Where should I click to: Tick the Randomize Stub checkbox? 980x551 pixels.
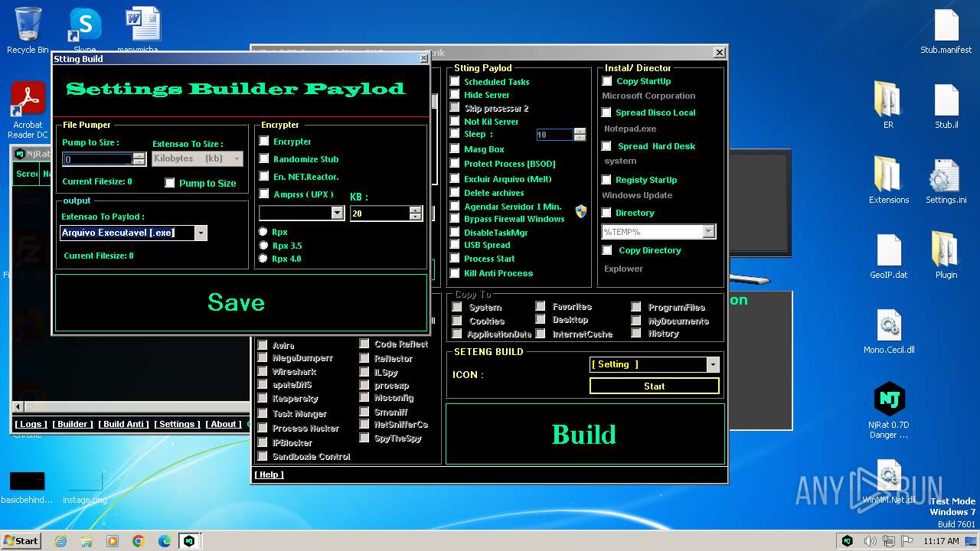click(264, 158)
